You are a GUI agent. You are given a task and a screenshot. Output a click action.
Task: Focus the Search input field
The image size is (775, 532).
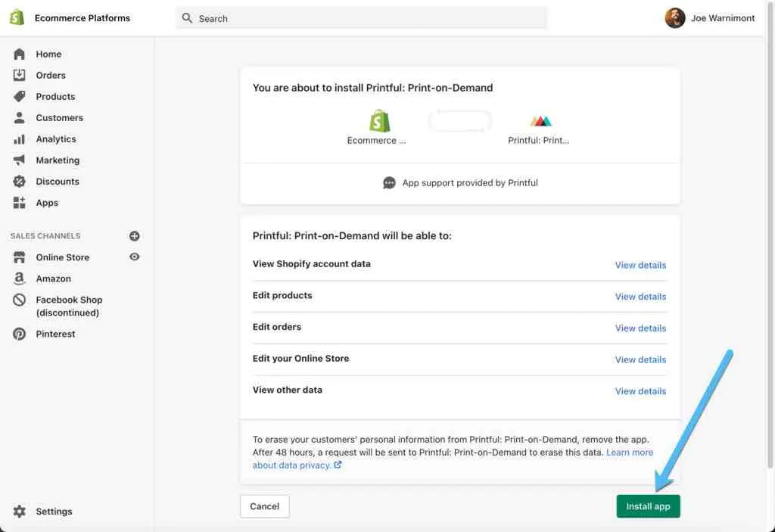[x=361, y=18]
